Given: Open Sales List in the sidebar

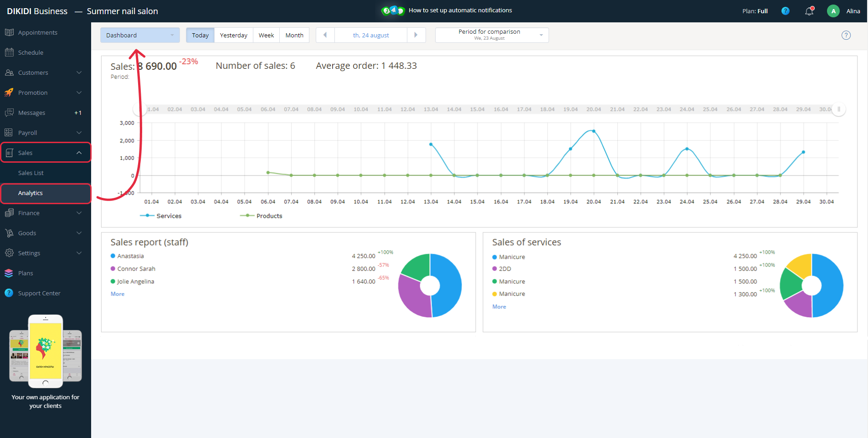Looking at the screenshot, I should pos(31,173).
